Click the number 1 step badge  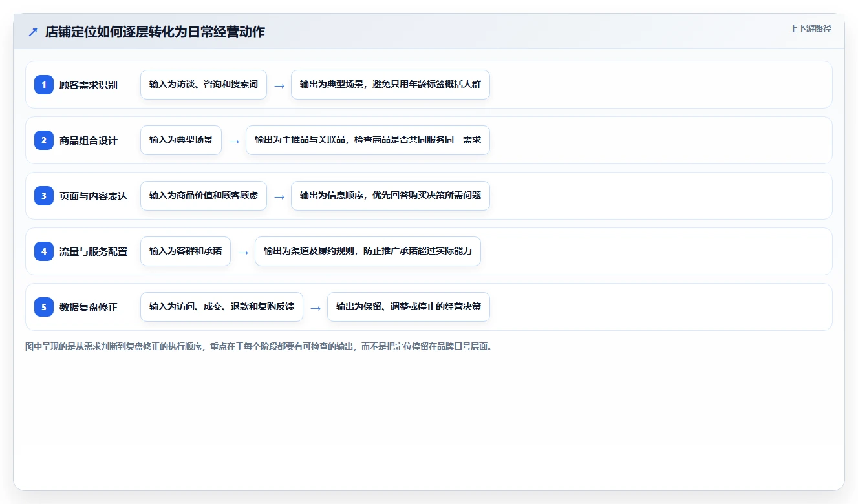pos(44,85)
